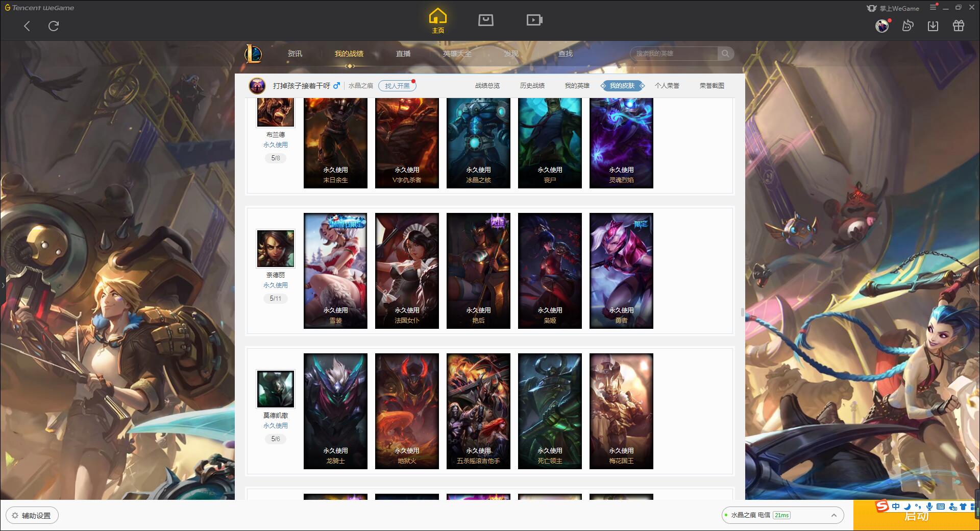Open Sogou IME skin shirt icon
This screenshot has height=531, width=980.
point(964,506)
